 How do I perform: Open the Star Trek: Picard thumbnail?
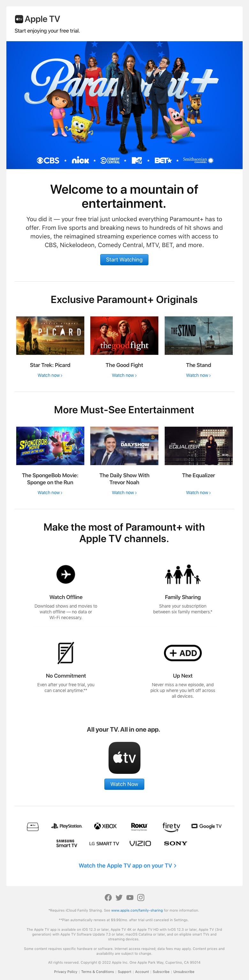click(50, 336)
